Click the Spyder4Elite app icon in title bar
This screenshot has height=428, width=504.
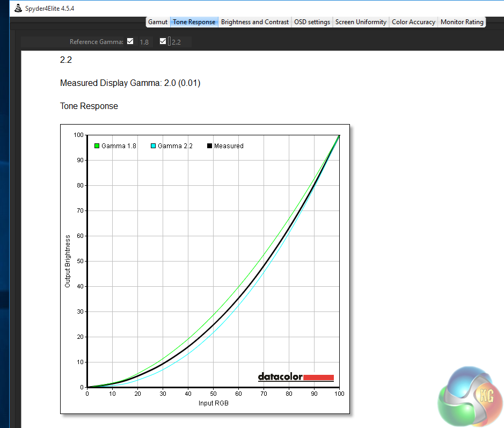pyautogui.click(x=18, y=8)
